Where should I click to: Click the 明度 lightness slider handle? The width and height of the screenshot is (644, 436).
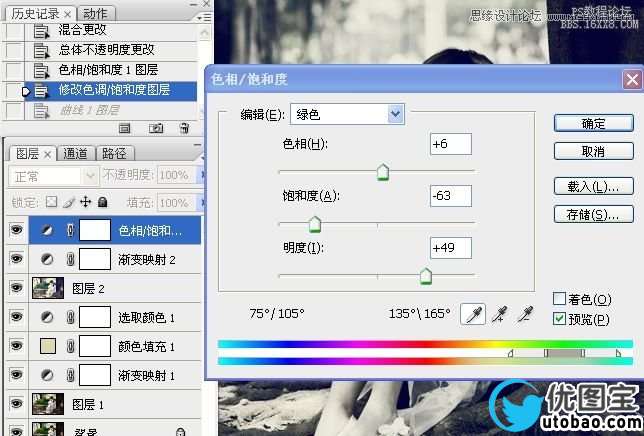pyautogui.click(x=426, y=276)
